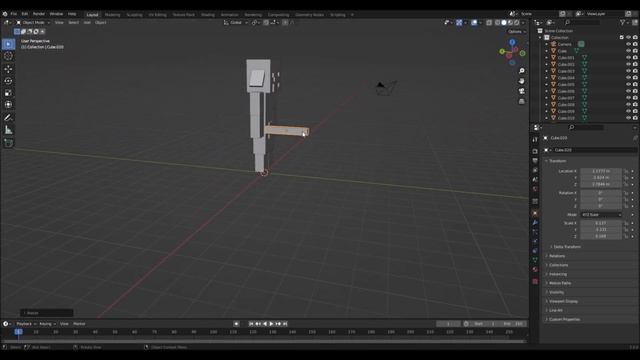Open the timeline Playback menu
Image resolution: width=640 pixels, height=360 pixels.
26,324
